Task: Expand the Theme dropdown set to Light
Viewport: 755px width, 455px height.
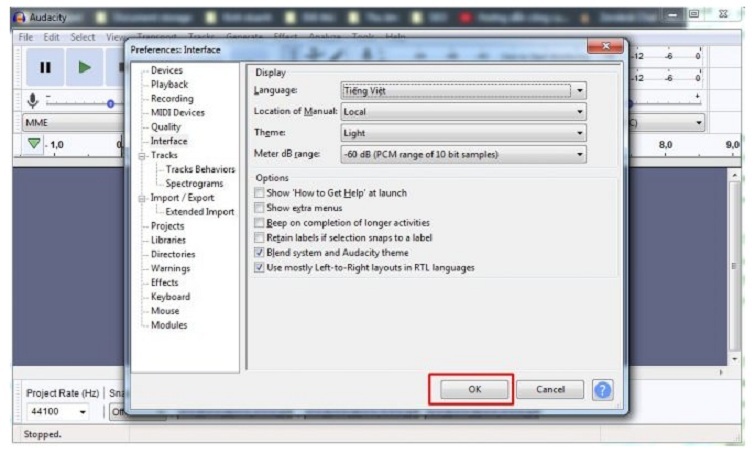Action: (463, 133)
